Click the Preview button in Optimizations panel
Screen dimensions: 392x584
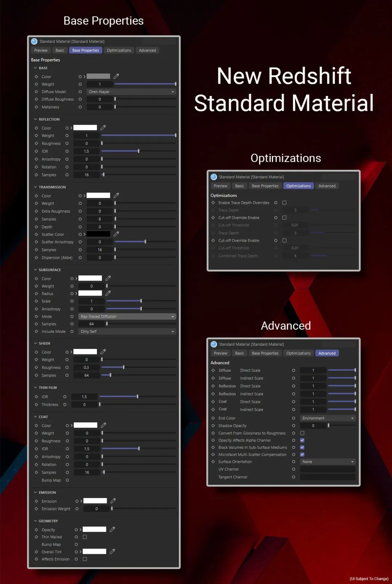coord(220,186)
